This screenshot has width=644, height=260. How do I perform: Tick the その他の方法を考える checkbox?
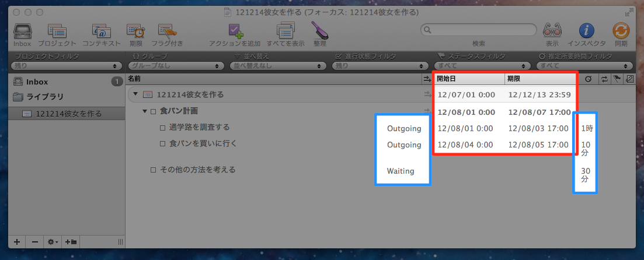153,170
